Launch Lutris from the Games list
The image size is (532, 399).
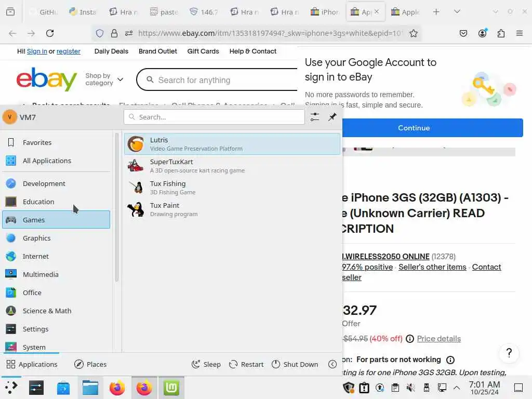click(232, 144)
